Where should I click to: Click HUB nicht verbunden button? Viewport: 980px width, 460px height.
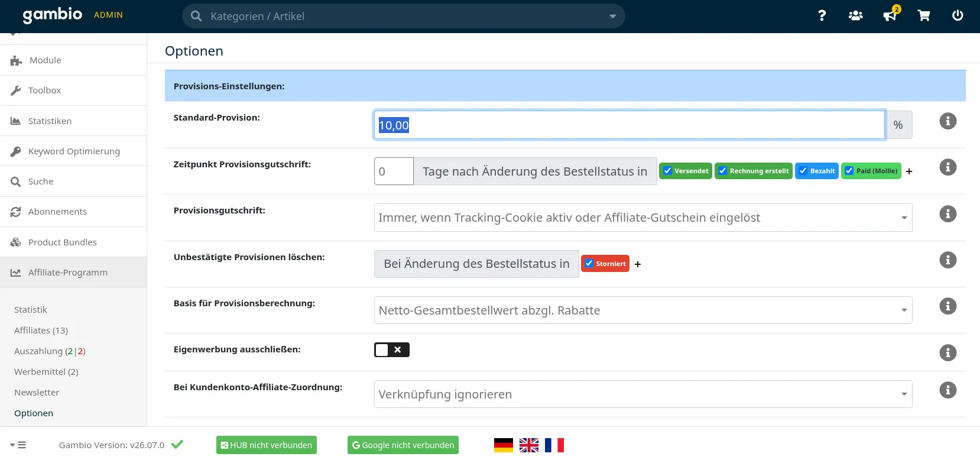pos(267,445)
